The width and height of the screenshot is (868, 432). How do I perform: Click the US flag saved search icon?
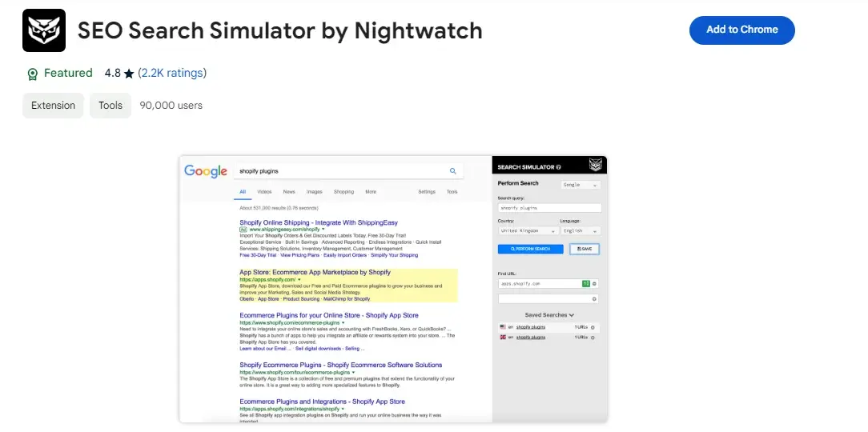click(x=503, y=327)
